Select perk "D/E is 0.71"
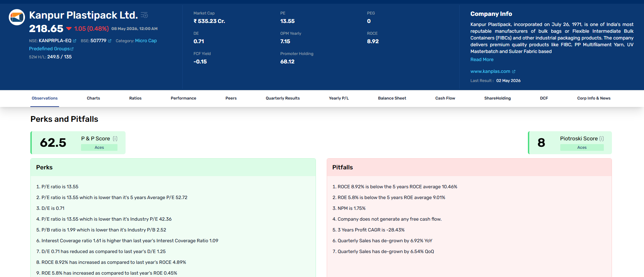Image resolution: width=644 pixels, height=277 pixels. [50, 208]
